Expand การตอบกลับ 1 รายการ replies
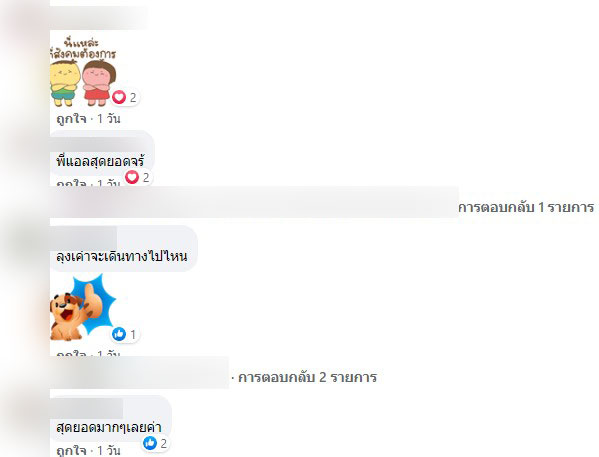This screenshot has width=599, height=457. click(526, 207)
